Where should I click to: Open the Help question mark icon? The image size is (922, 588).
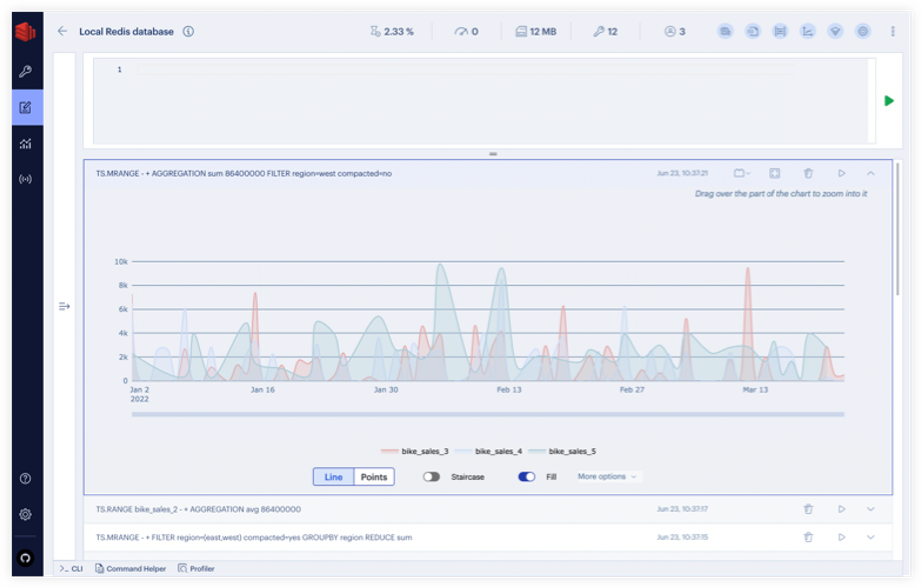[25, 479]
